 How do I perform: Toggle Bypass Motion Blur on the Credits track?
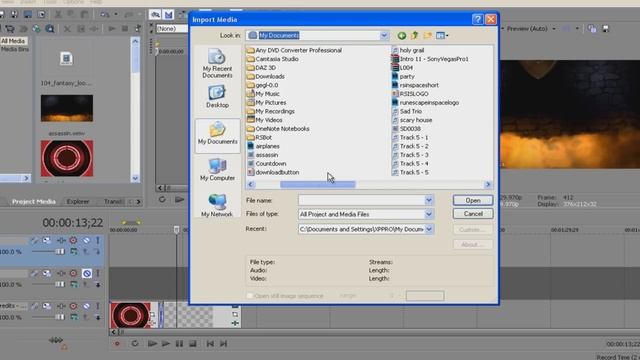point(34,306)
